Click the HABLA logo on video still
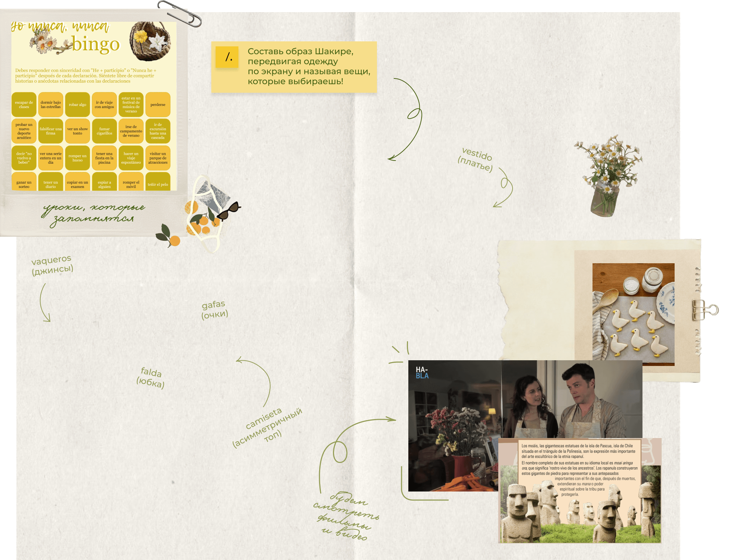 point(422,372)
